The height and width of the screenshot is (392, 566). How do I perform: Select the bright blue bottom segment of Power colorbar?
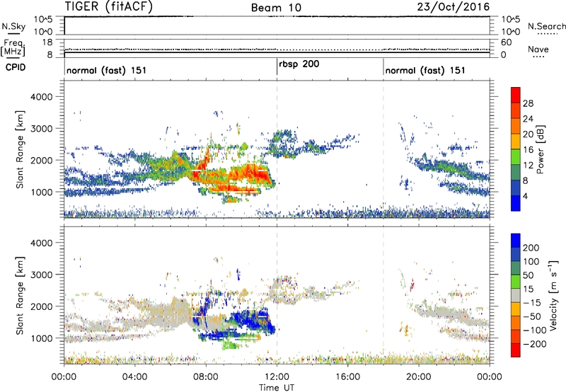(x=516, y=203)
